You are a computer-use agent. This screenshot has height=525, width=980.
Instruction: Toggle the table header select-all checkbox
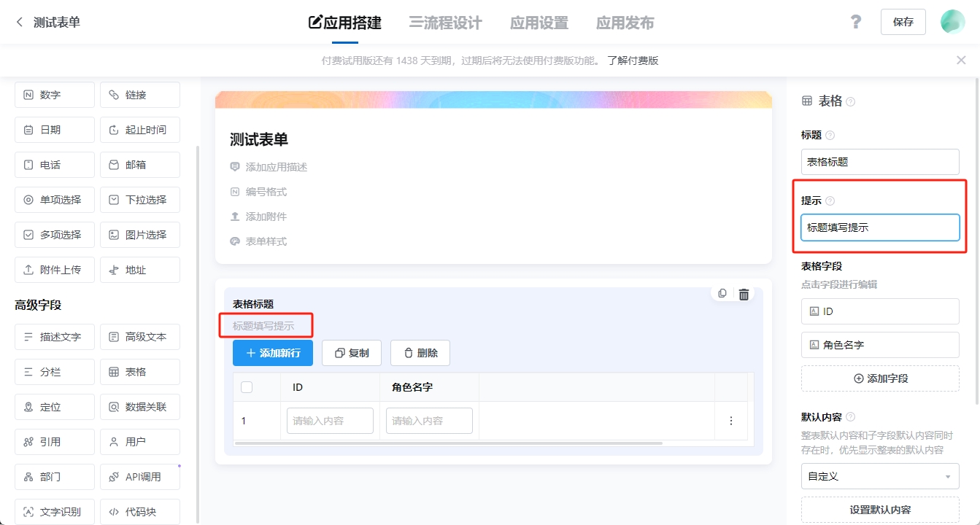pos(247,387)
